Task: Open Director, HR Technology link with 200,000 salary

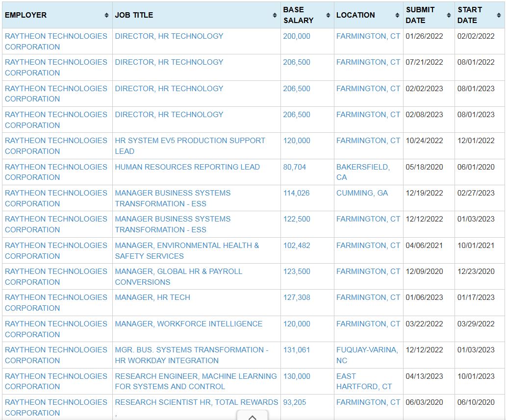Action: [x=169, y=36]
